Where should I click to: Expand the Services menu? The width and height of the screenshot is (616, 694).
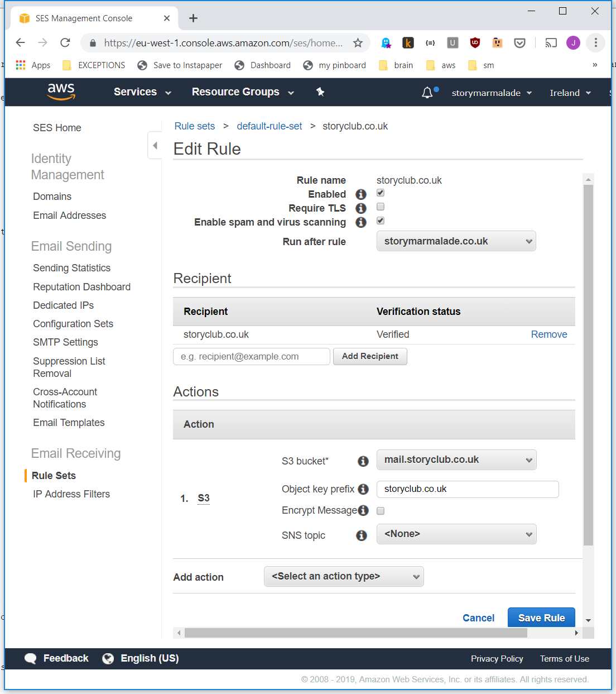142,92
